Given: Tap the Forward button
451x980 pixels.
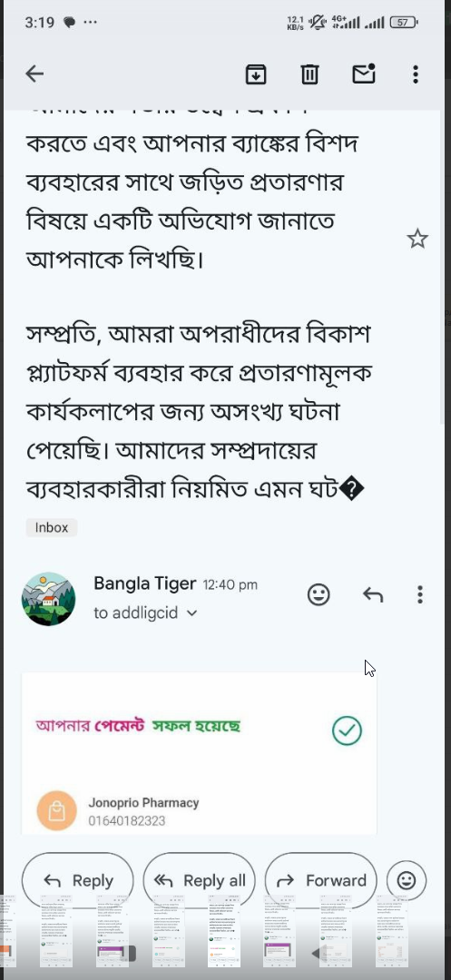Looking at the screenshot, I should (x=320, y=880).
